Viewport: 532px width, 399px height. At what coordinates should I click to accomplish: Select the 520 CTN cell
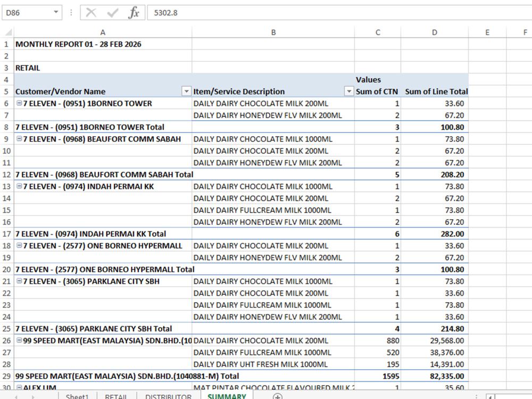click(x=378, y=352)
